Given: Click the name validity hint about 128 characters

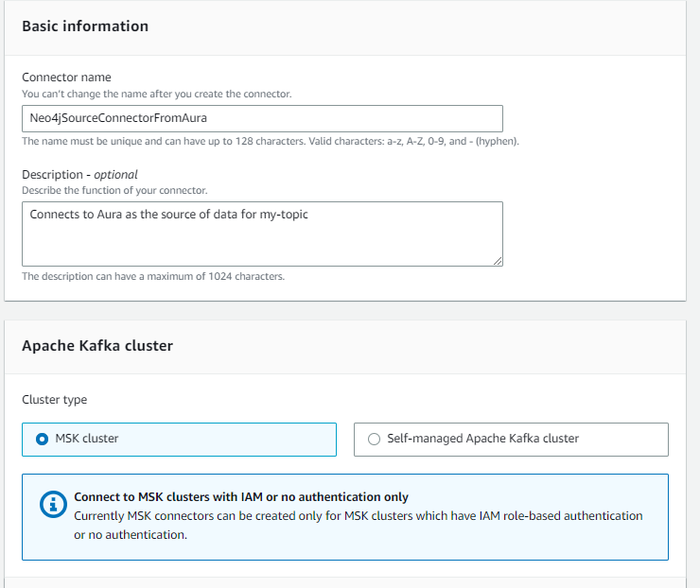Looking at the screenshot, I should [x=271, y=142].
